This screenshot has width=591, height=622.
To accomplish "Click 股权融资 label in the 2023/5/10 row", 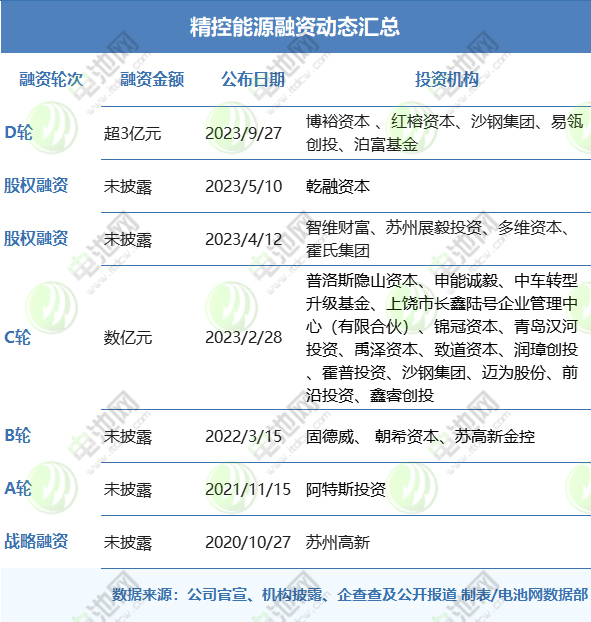I will tap(36, 186).
